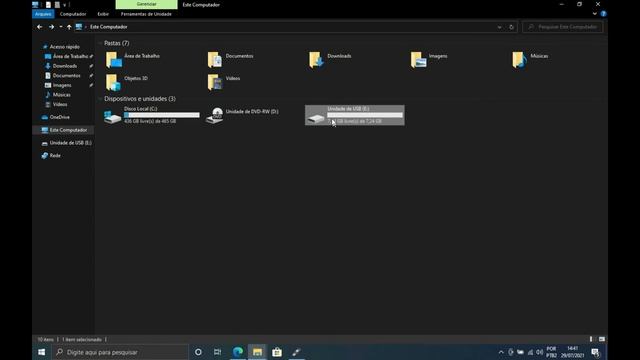Open the Músicas folder icon
The width and height of the screenshot is (640, 360).
[520, 60]
